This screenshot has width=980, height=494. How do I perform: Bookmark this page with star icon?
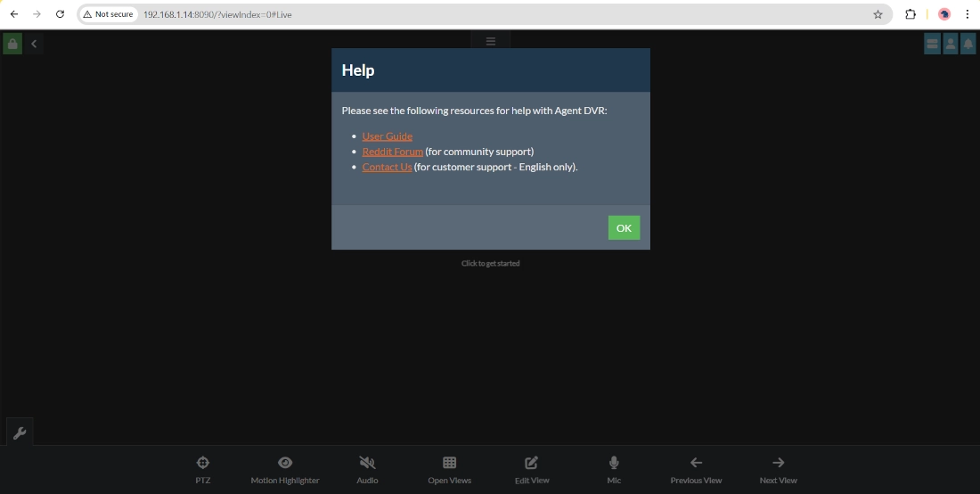878,14
